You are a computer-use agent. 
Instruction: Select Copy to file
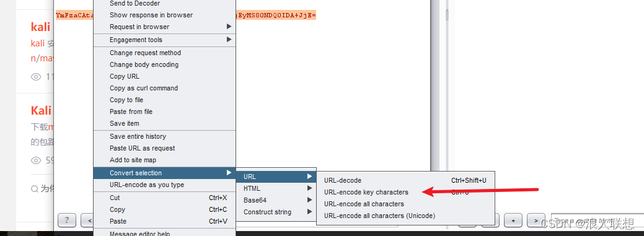[165, 100]
